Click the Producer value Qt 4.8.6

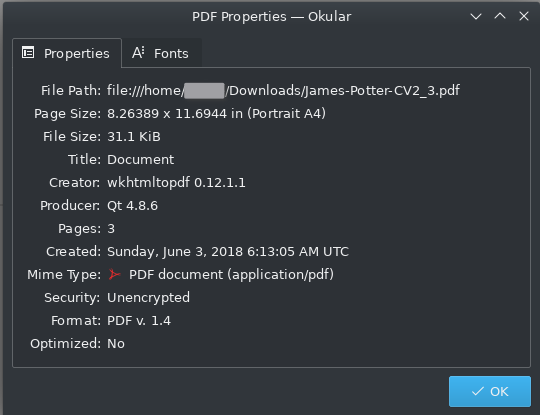pyautogui.click(x=133, y=206)
